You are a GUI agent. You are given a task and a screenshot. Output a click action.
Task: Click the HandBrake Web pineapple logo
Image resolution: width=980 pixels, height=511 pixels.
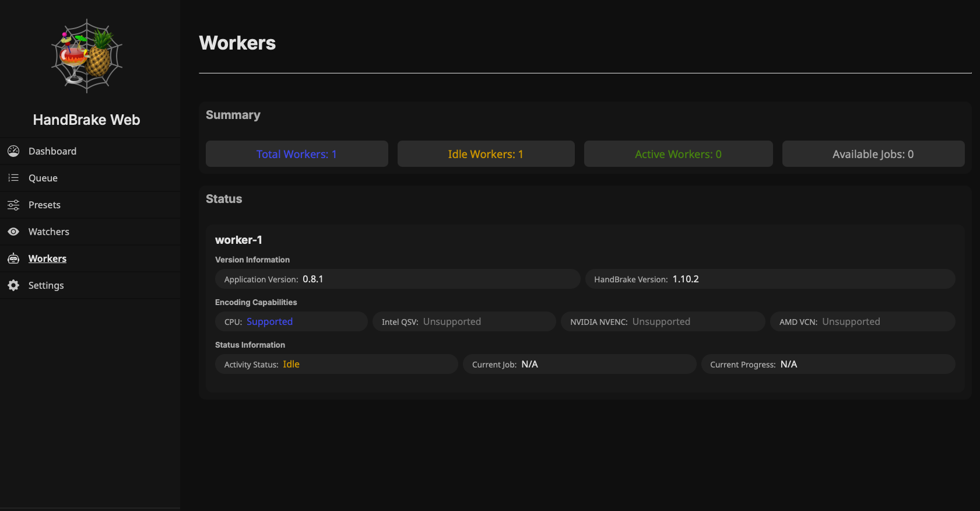click(x=86, y=57)
